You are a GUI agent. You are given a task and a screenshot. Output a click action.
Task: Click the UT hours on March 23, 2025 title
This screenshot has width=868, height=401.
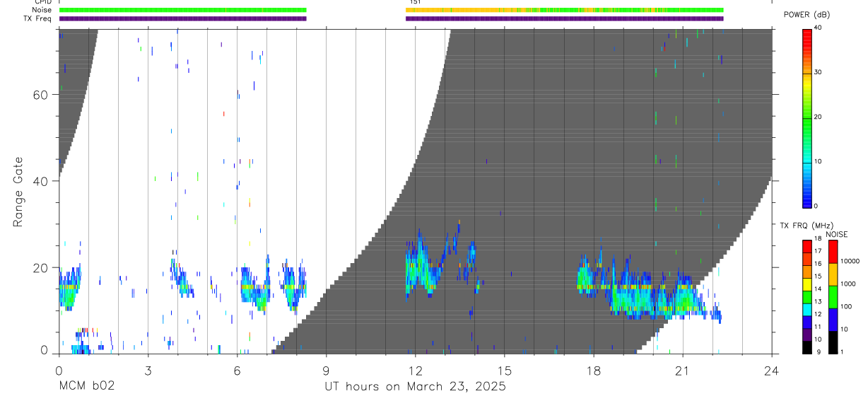415,387
